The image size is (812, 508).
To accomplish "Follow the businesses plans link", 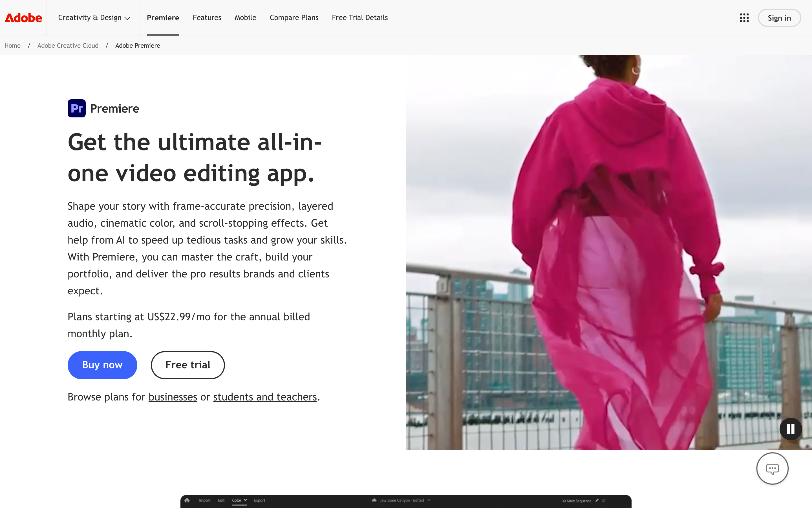I will 173,397.
